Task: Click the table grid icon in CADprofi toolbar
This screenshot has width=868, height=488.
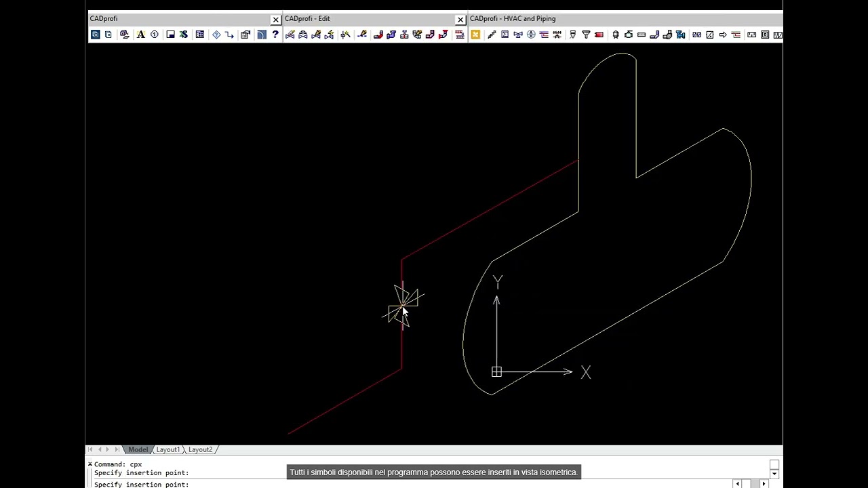Action: [x=200, y=35]
